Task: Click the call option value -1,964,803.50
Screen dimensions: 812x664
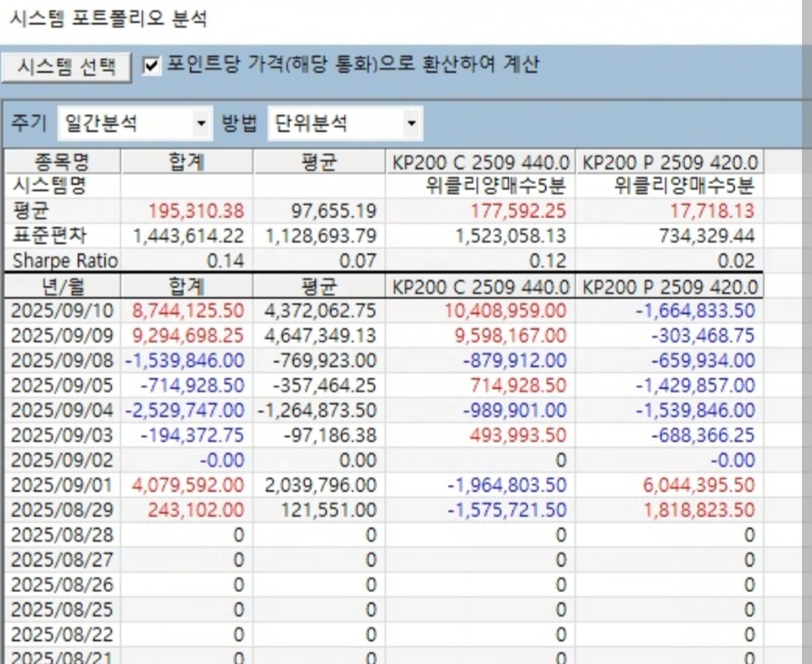Action: [x=507, y=485]
